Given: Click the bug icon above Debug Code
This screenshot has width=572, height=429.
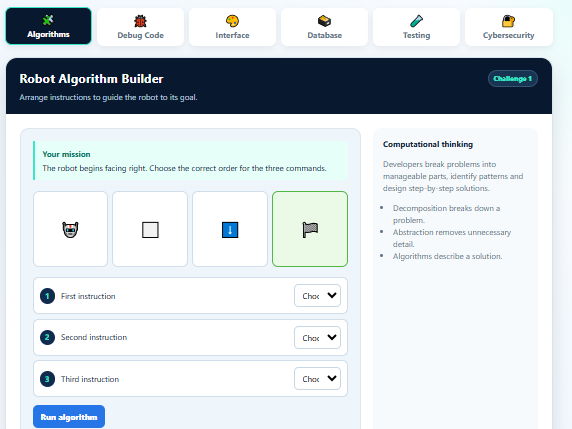Looking at the screenshot, I should coord(140,21).
